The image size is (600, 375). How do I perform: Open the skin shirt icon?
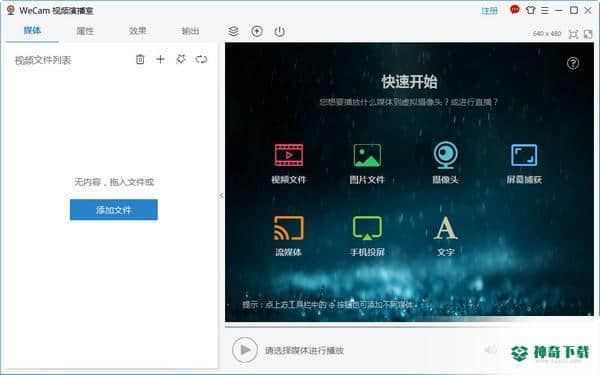tap(530, 10)
